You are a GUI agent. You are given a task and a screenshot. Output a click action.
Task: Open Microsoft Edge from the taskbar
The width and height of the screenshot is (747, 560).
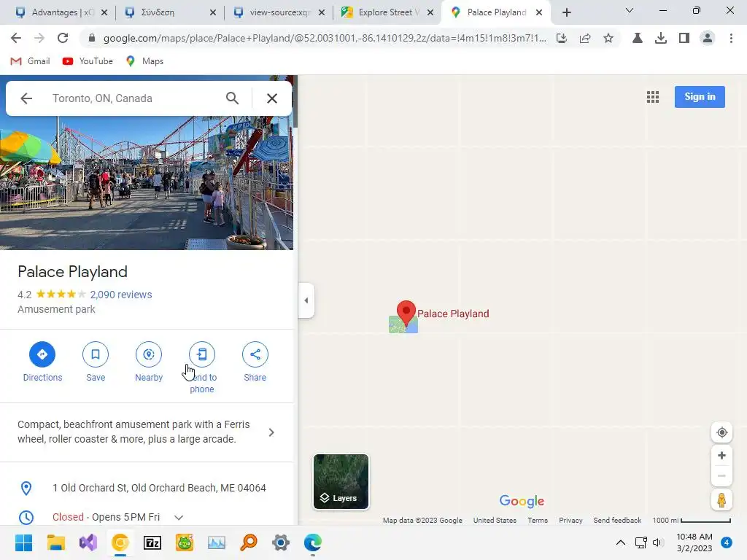pyautogui.click(x=312, y=542)
